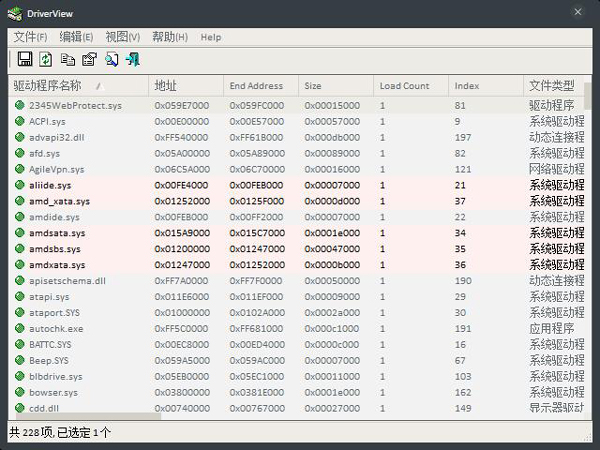Click the green icon beside aliide.sys

pos(20,185)
